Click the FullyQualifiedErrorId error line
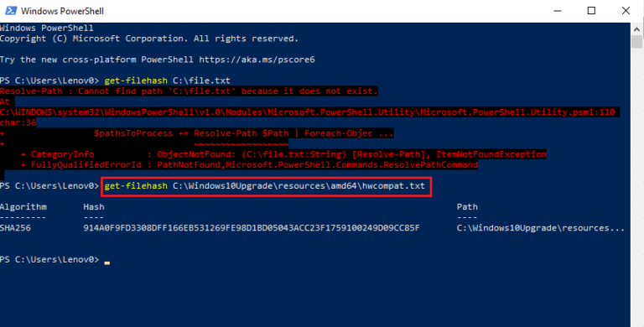The height and width of the screenshot is (327, 644). click(x=249, y=165)
